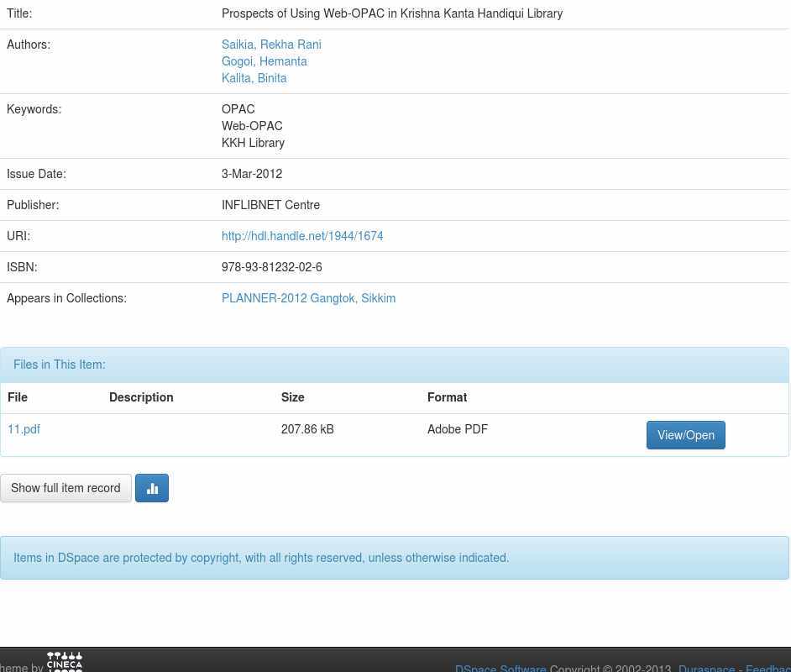Download the 11.pdf file link
This screenshot has width=791, height=672.
coord(24,429)
